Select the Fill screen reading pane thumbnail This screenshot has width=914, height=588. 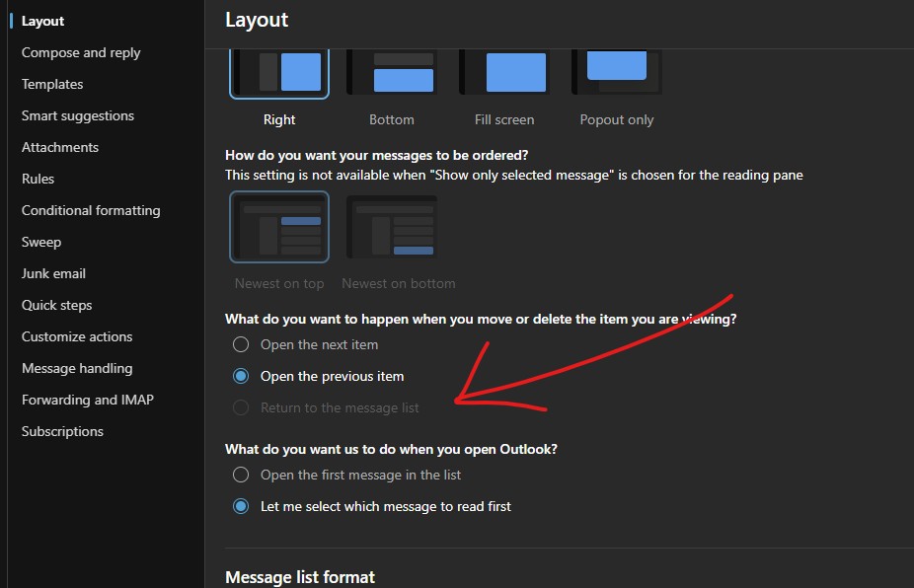click(x=504, y=73)
